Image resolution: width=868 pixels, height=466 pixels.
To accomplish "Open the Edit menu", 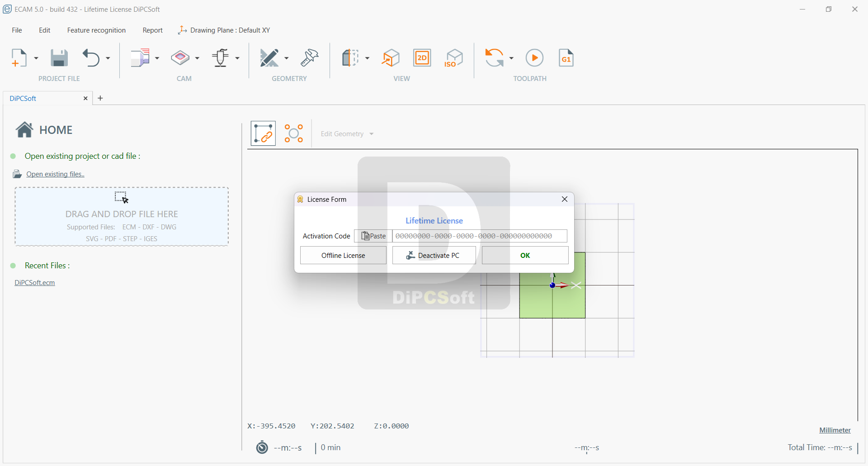I will coord(44,30).
